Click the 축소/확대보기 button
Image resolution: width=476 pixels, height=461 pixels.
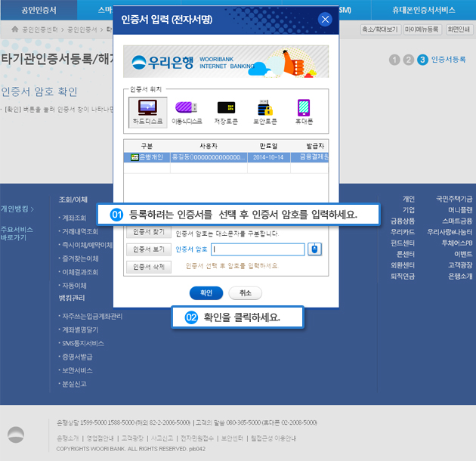pyautogui.click(x=381, y=29)
